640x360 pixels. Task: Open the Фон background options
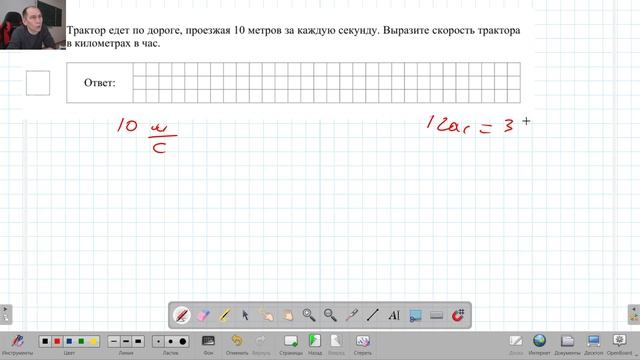pos(208,345)
